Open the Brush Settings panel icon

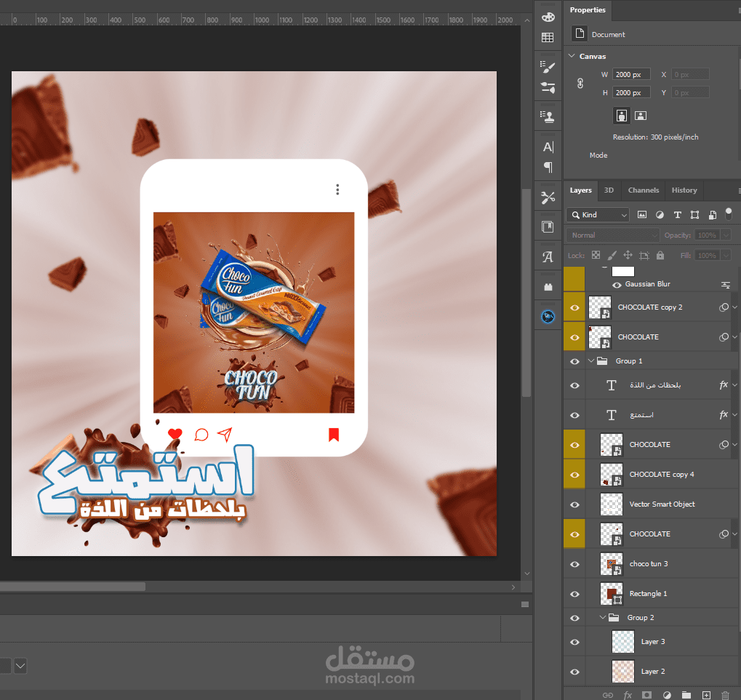548,68
